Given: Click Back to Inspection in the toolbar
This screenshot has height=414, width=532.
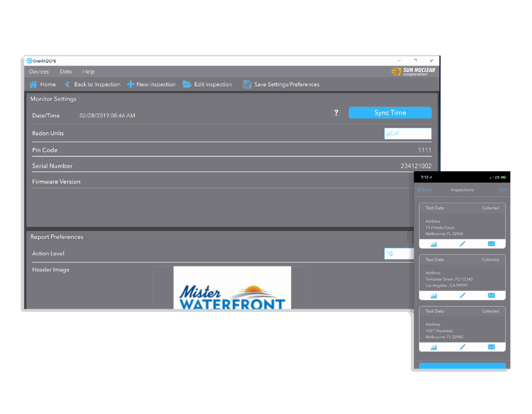Looking at the screenshot, I should [x=93, y=85].
